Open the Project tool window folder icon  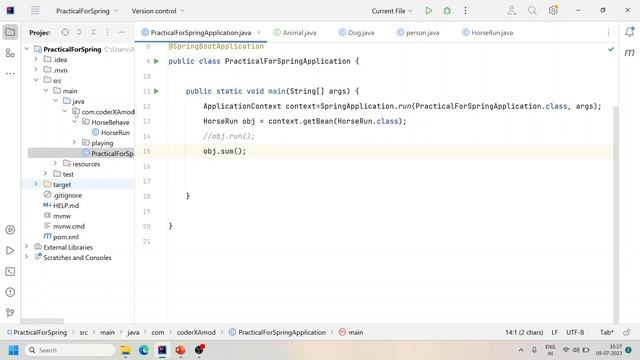click(10, 32)
